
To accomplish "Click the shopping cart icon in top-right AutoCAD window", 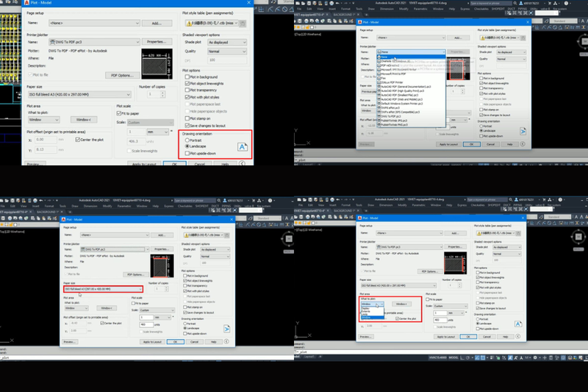I will 549,3.
